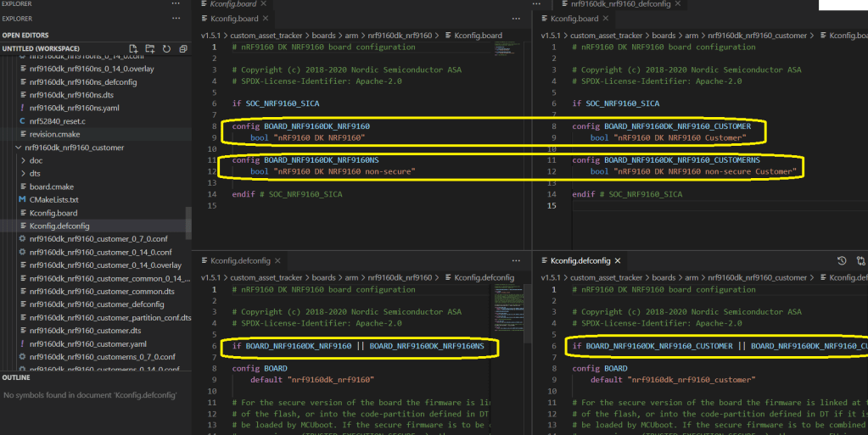Click the New Folder icon in Explorer

coord(150,49)
